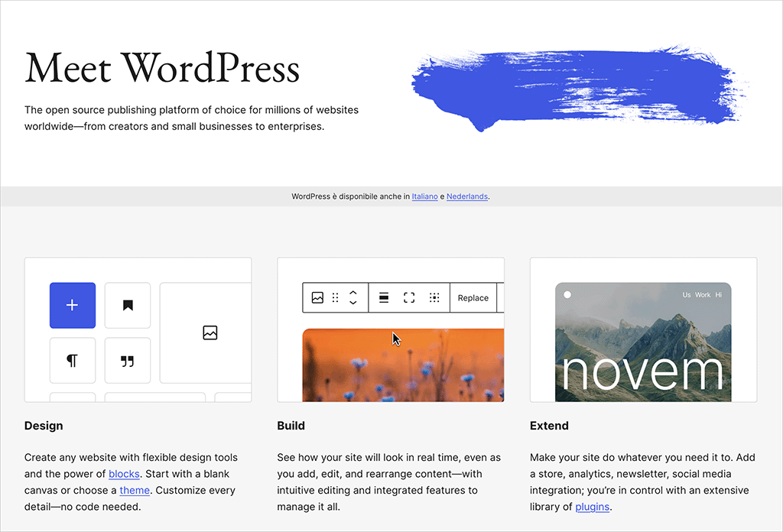Click the Meet WordPress heading
The width and height of the screenshot is (783, 532).
click(x=162, y=68)
